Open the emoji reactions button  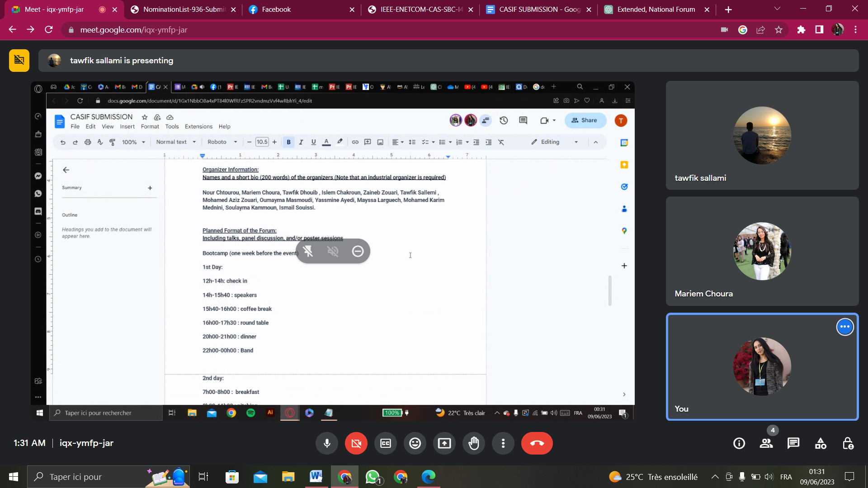pos(415,443)
